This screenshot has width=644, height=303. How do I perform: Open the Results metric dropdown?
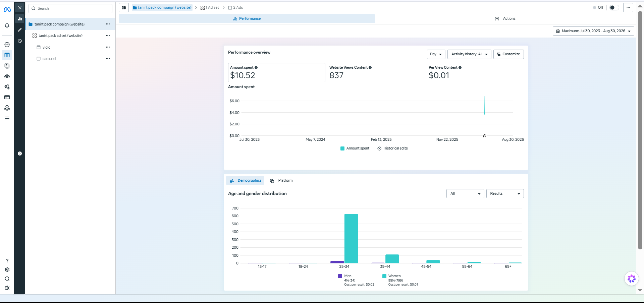(505, 194)
